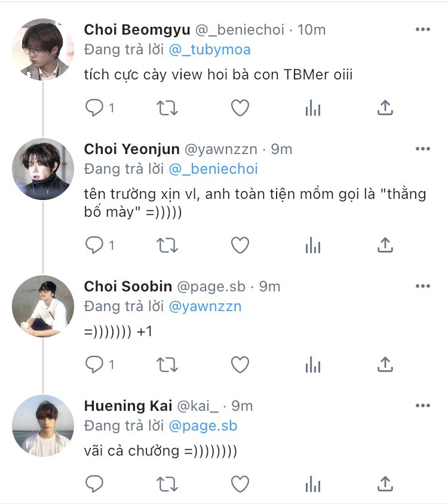Open more options on Choi Yeonjun's tweet
The width and height of the screenshot is (448, 504).
pyautogui.click(x=422, y=149)
